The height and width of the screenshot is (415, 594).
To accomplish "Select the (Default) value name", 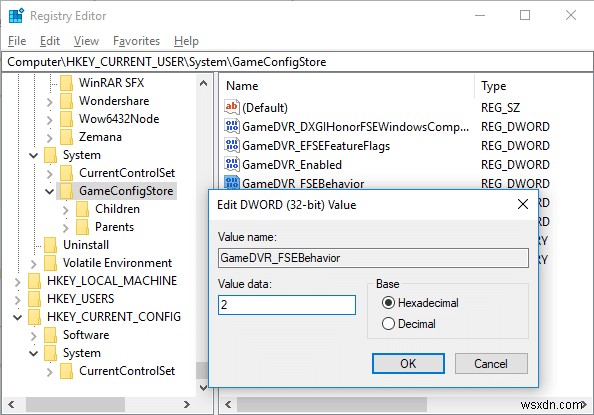I will (x=265, y=108).
